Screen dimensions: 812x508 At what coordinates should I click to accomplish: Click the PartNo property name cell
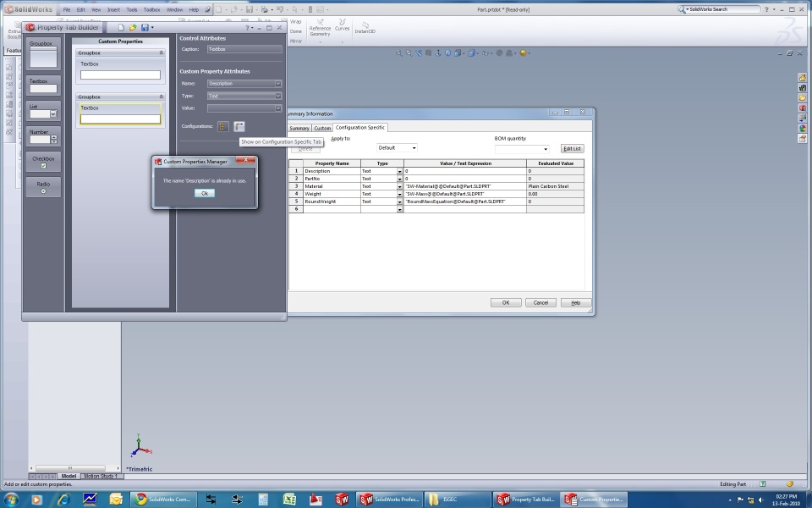point(332,179)
